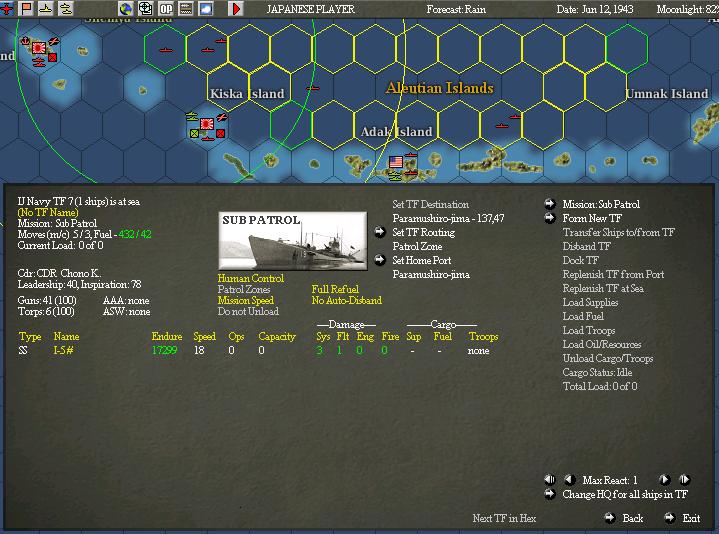Click the anchor port icon at top-left base

25,41
